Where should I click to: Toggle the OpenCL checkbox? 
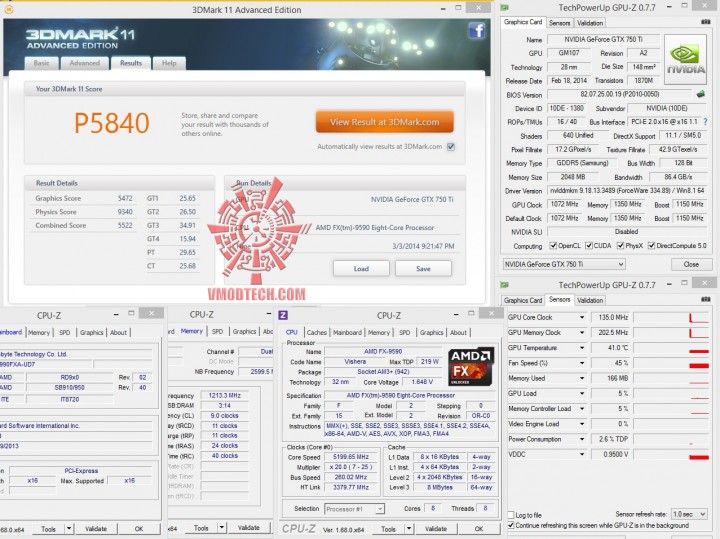(553, 246)
